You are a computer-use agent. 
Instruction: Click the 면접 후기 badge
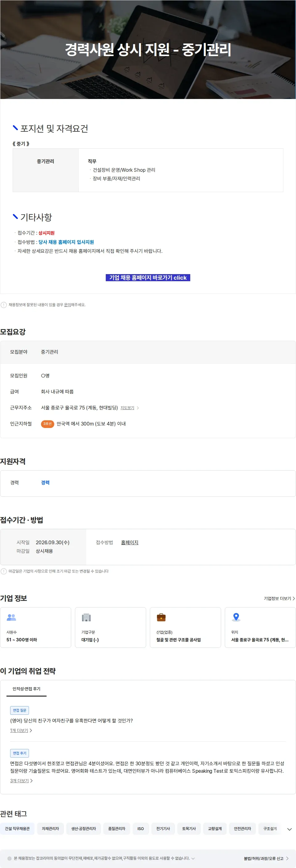pos(19,753)
